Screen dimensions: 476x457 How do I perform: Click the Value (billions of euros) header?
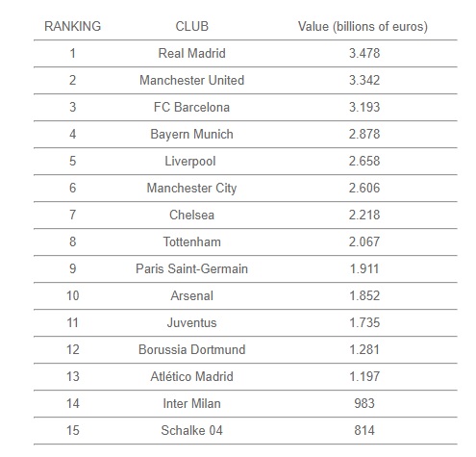coord(363,27)
